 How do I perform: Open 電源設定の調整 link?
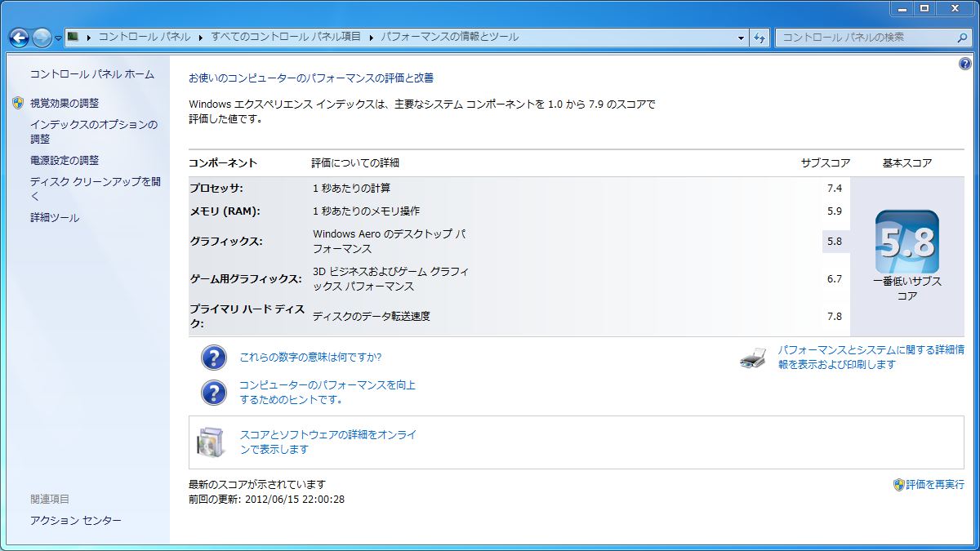point(65,161)
